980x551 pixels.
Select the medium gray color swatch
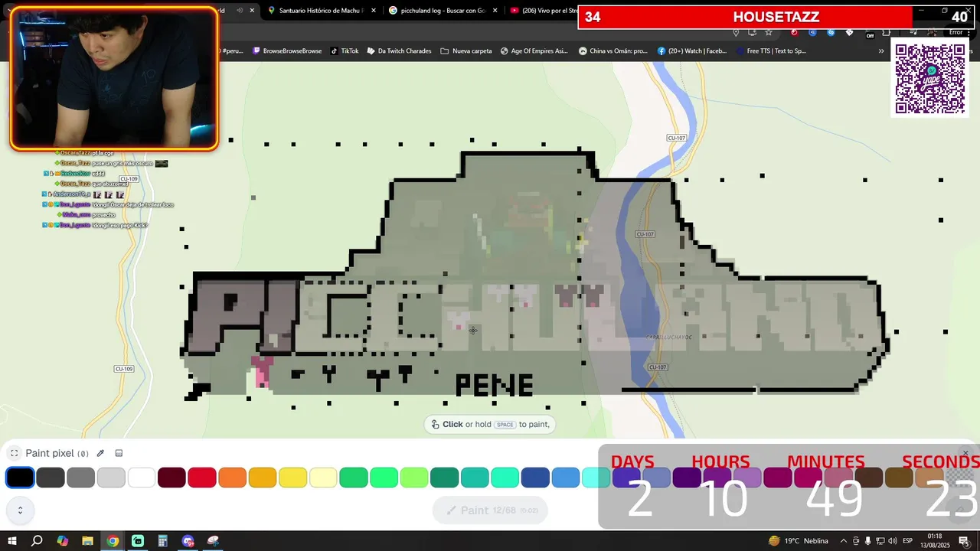80,478
